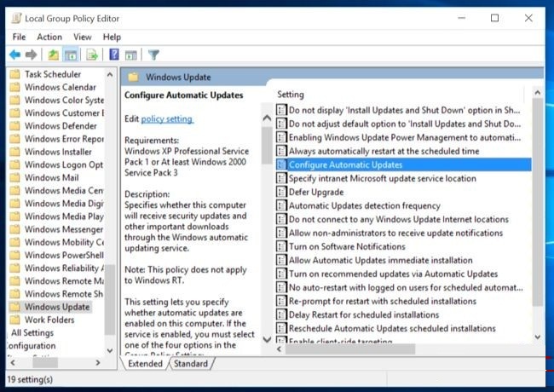Image resolution: width=554 pixels, height=392 pixels.
Task: Click the settings list vertical scrollbar
Action: pyautogui.click(x=537, y=213)
